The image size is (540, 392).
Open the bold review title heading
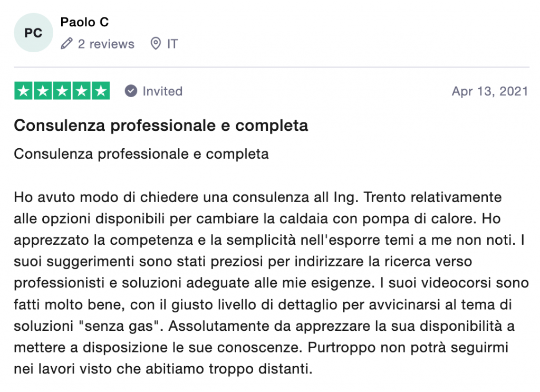point(161,126)
